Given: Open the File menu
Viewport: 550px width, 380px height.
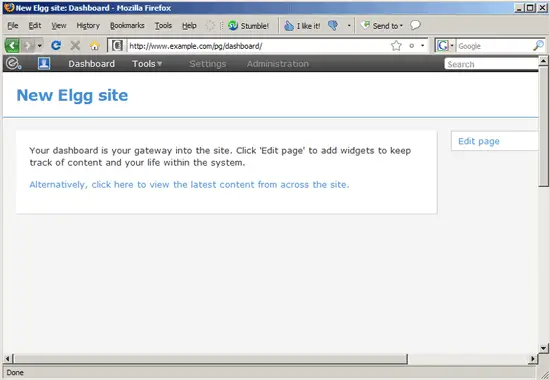Looking at the screenshot, I should 13,26.
